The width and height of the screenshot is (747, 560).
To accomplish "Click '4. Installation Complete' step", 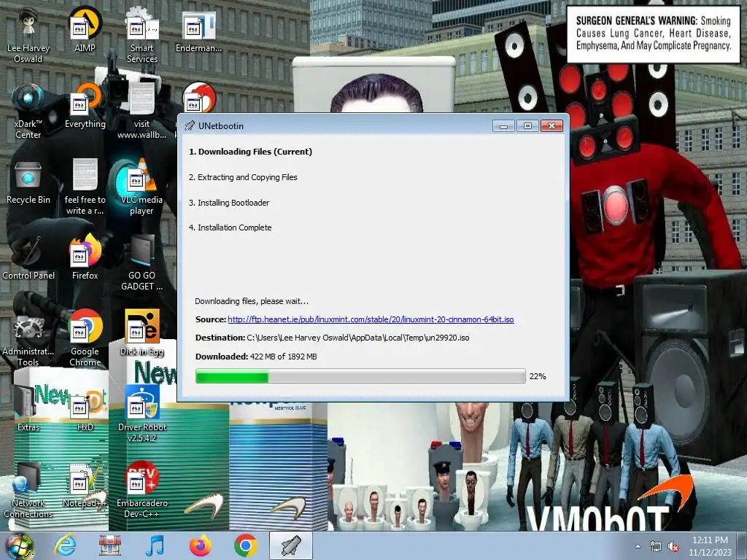I will 230,227.
